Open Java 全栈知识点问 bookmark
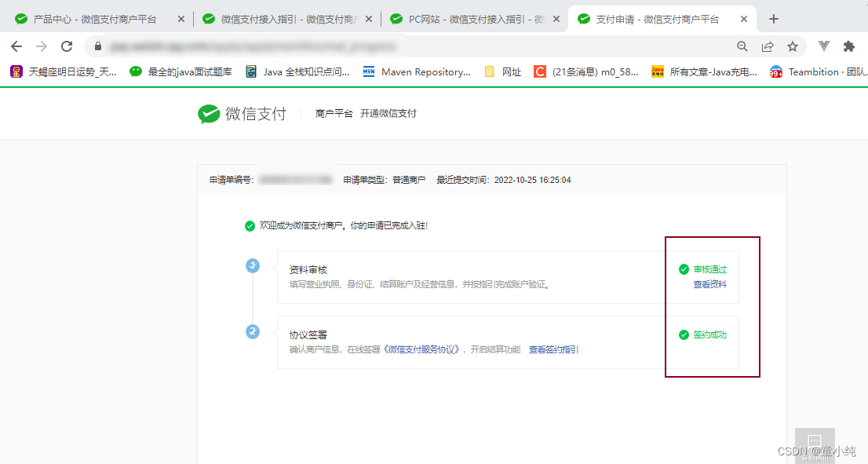 click(x=297, y=71)
